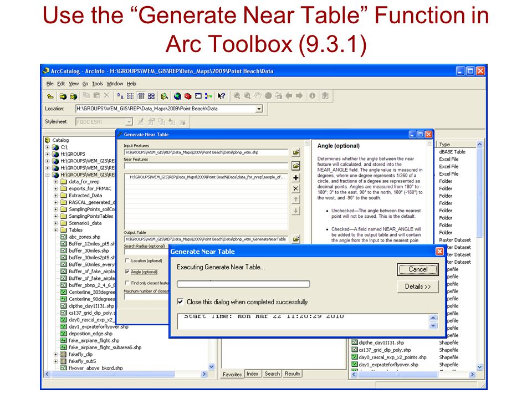Viewport: 532px width, 399px height.
Task: Expand the data_for_nrep folder
Action: click(55, 182)
